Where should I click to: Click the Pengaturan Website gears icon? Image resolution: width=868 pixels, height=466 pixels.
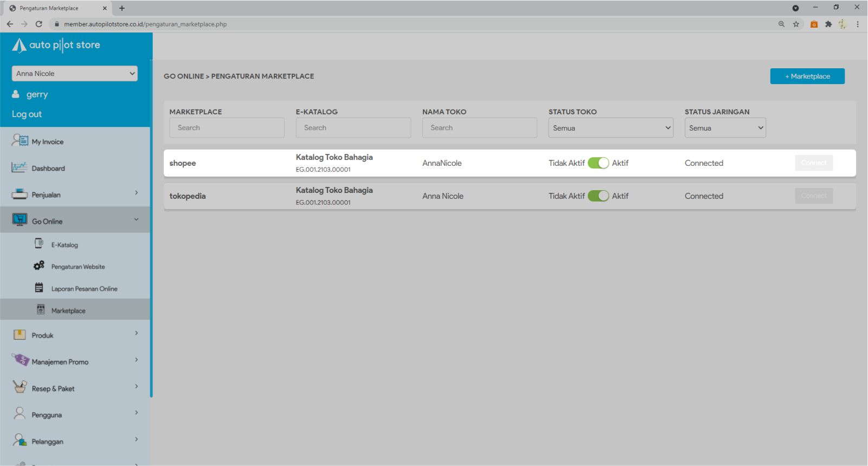[x=39, y=266]
